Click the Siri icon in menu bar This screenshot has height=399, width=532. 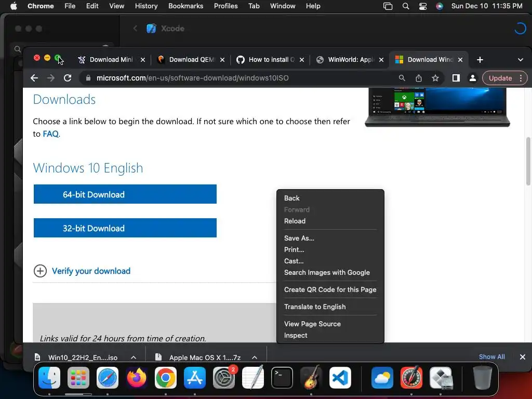pos(440,6)
